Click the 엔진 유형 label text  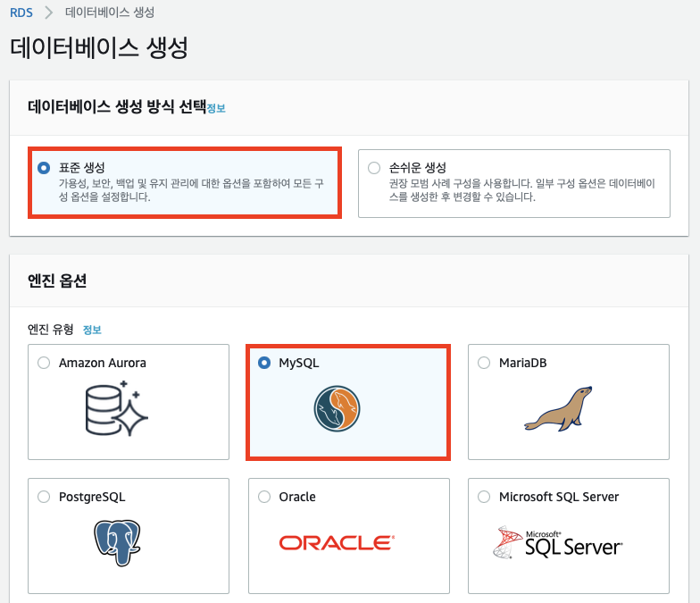coord(50,330)
